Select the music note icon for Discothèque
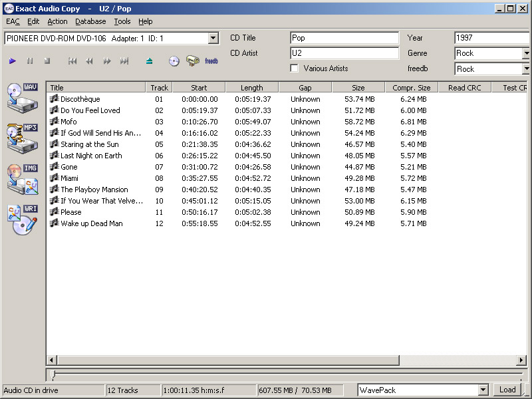This screenshot has width=532, height=399. coord(54,98)
